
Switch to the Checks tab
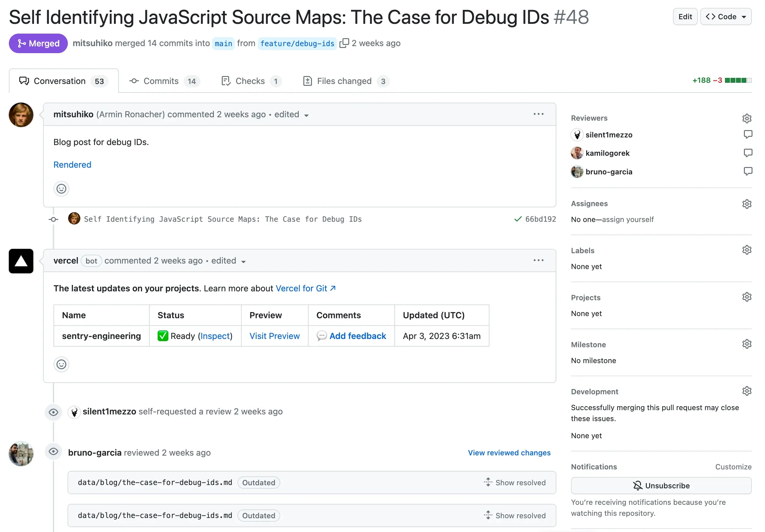(x=251, y=81)
